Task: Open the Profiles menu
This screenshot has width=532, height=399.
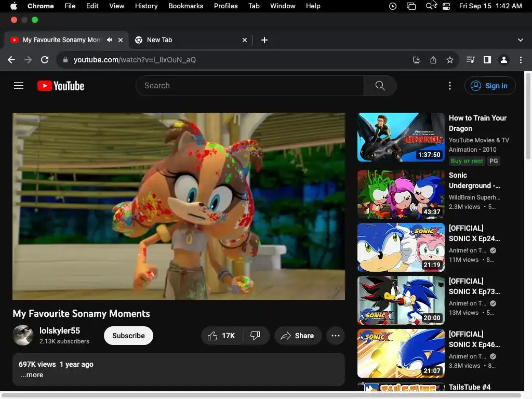Action: pyautogui.click(x=225, y=6)
